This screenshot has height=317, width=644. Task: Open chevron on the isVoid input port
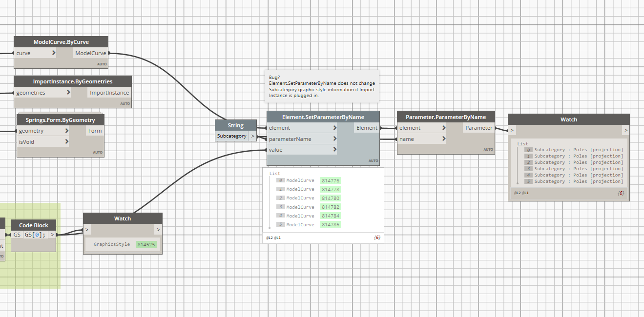[66, 142]
